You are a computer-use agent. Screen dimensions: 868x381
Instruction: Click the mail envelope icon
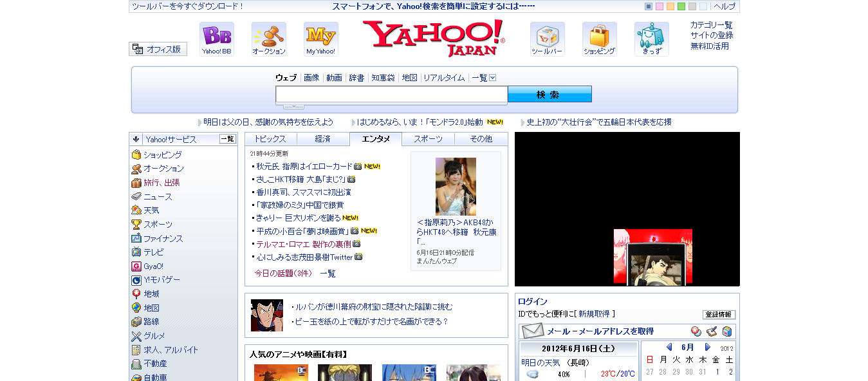(x=533, y=331)
